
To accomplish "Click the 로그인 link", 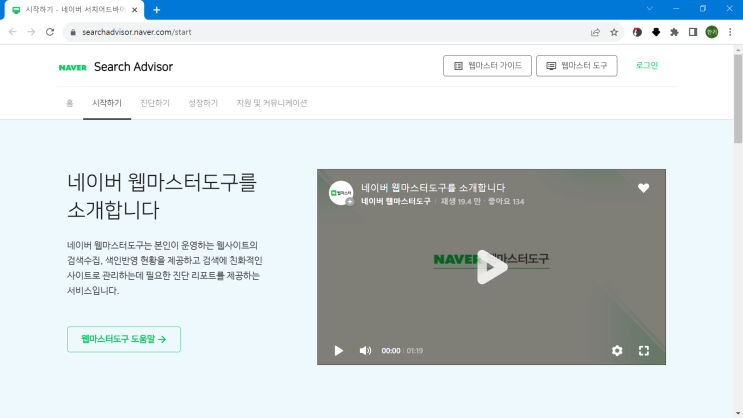I will coord(647,65).
